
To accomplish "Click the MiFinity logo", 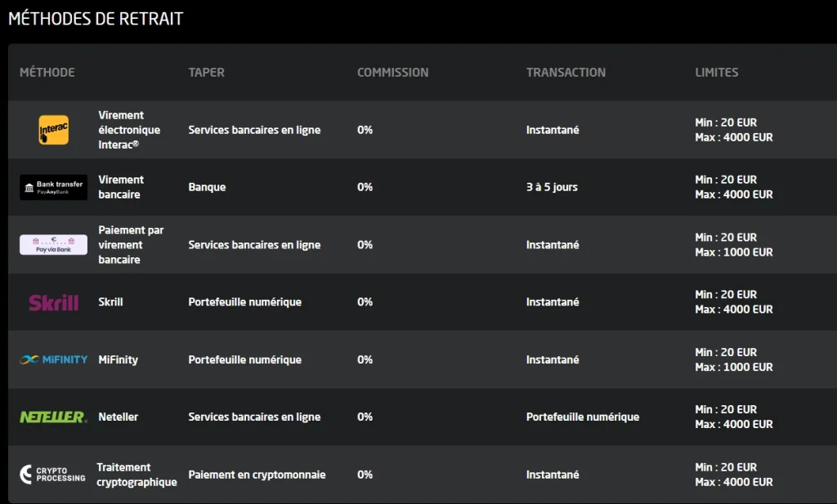I will 53,359.
